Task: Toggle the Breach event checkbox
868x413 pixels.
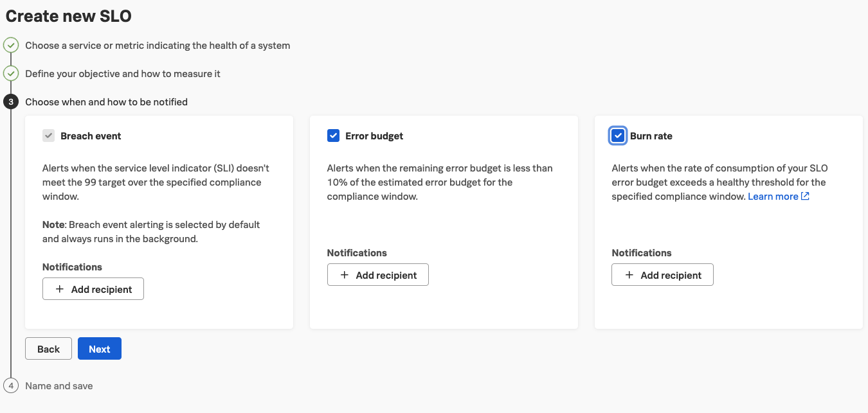Action: (48, 136)
